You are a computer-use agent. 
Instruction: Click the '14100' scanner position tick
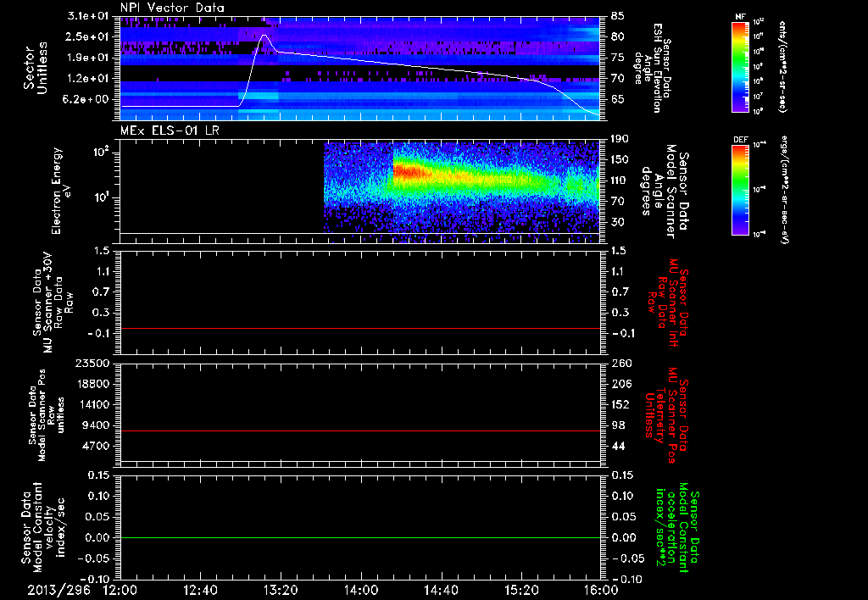93,404
